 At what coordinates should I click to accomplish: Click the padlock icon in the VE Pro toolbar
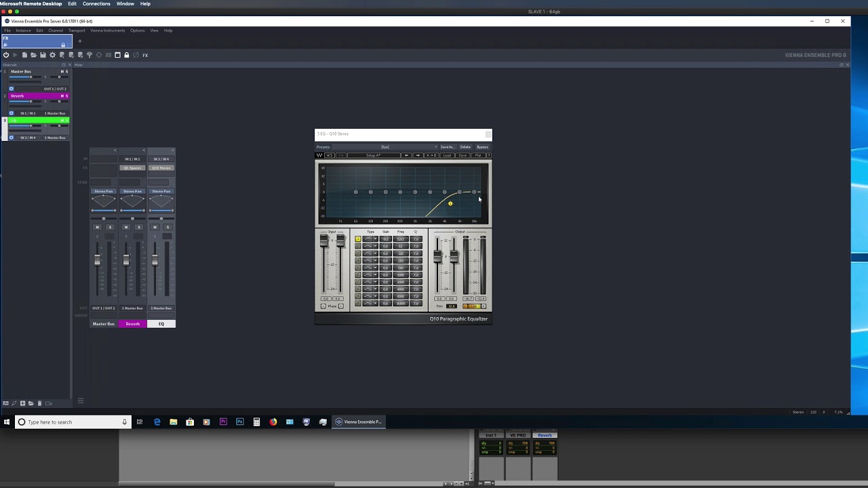click(127, 55)
